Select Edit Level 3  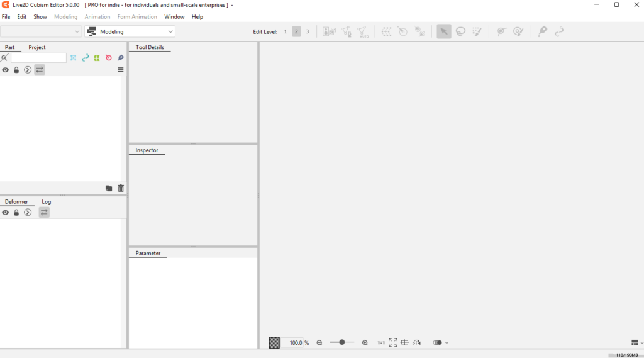pyautogui.click(x=307, y=31)
